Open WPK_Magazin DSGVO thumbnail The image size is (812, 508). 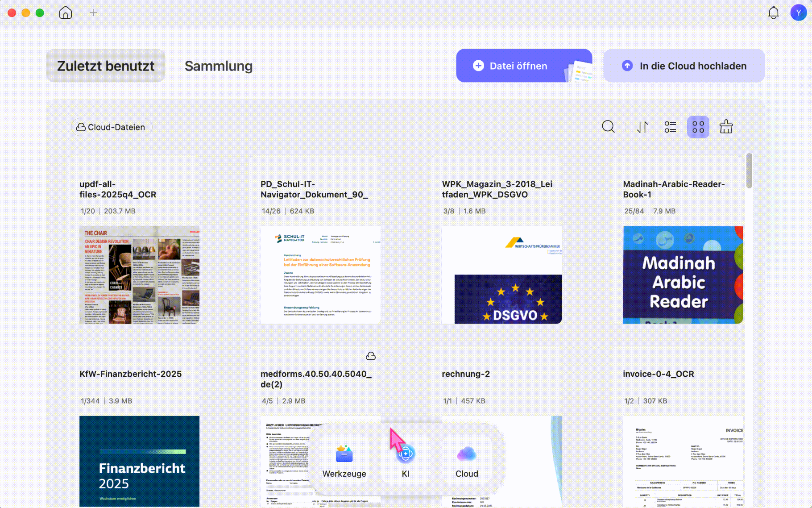pyautogui.click(x=502, y=275)
